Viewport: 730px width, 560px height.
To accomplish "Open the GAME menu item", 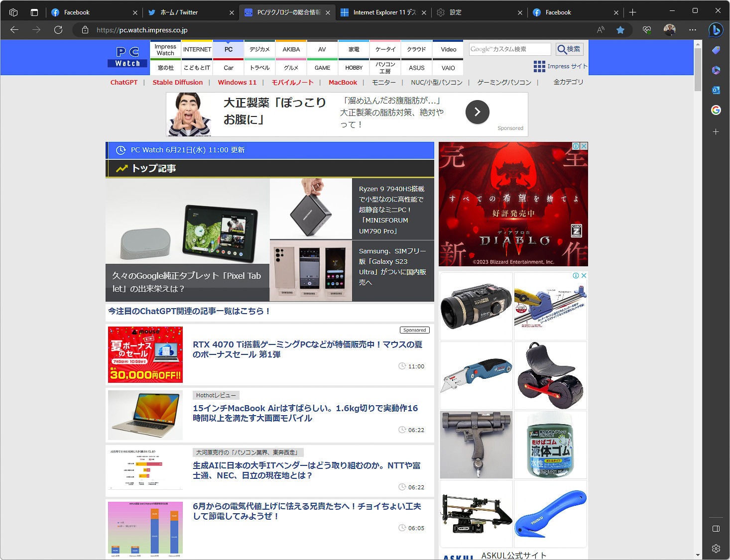I will coord(323,68).
